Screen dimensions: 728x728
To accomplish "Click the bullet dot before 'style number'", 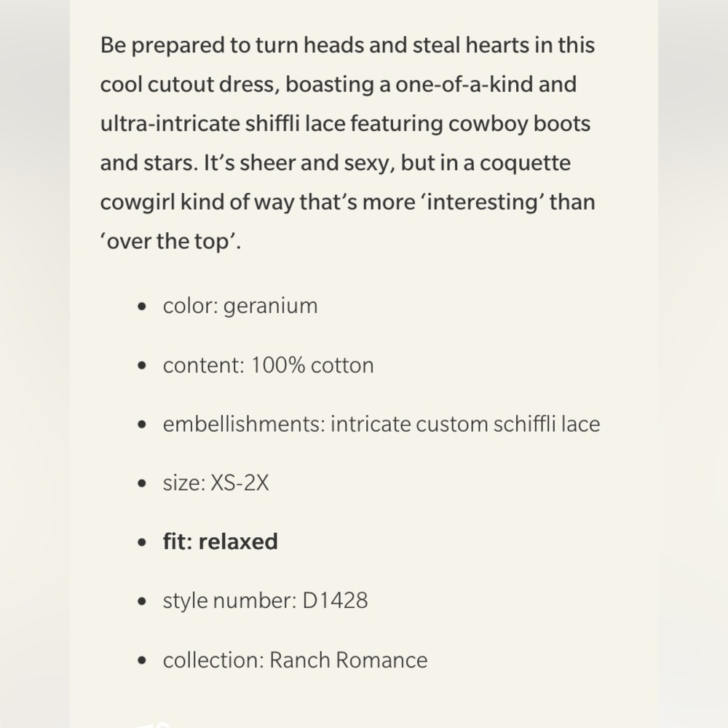I will click(x=142, y=601).
